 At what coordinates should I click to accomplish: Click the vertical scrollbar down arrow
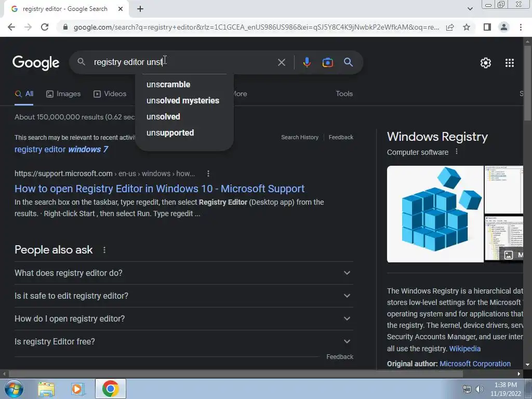tap(527, 365)
